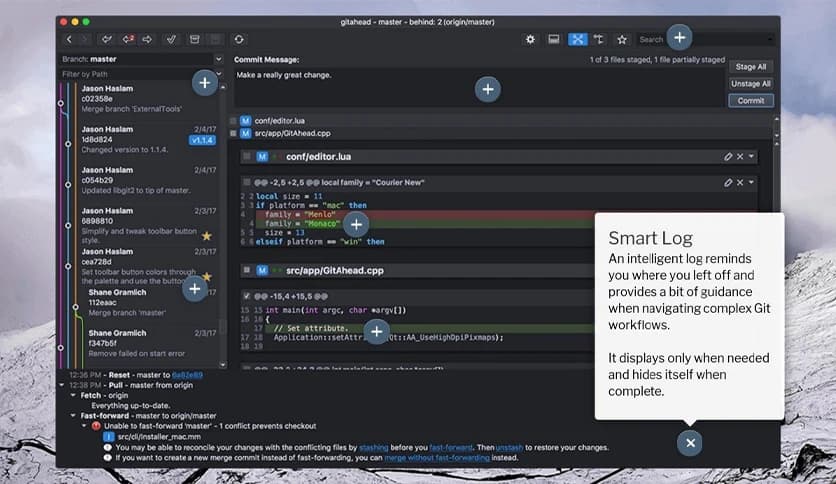Open conf/editor.lua diff header dropdown arrow

click(751, 156)
